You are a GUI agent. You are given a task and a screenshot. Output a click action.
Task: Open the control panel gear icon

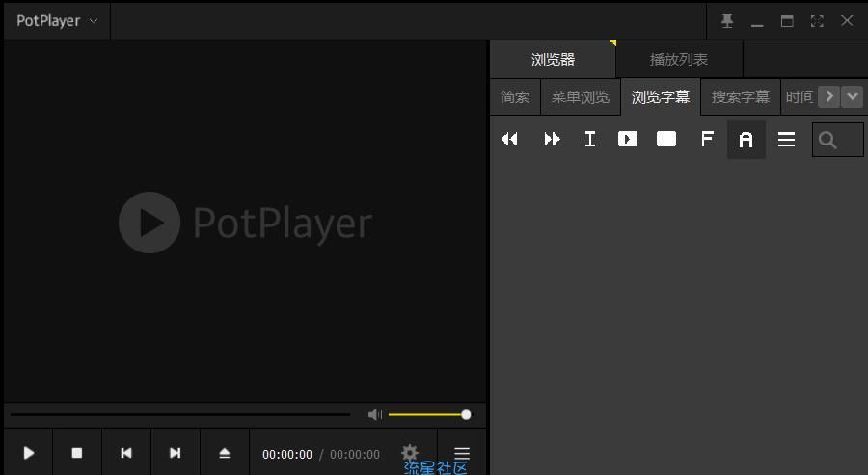410,452
